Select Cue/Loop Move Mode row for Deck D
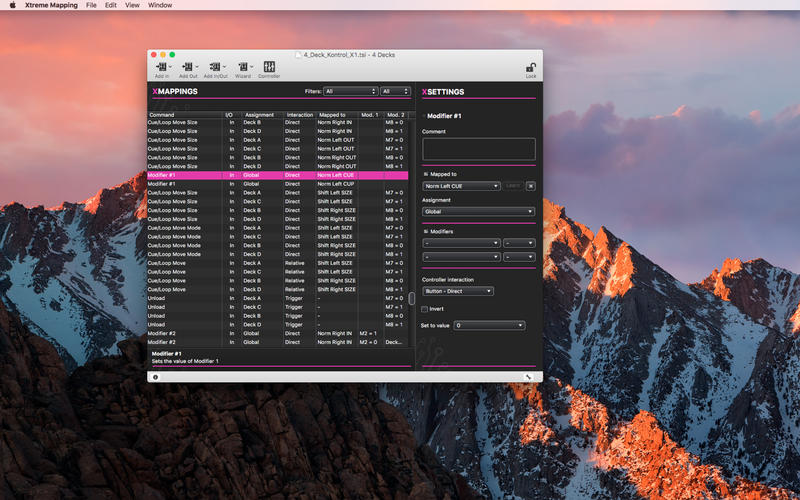800x500 pixels. (278, 254)
